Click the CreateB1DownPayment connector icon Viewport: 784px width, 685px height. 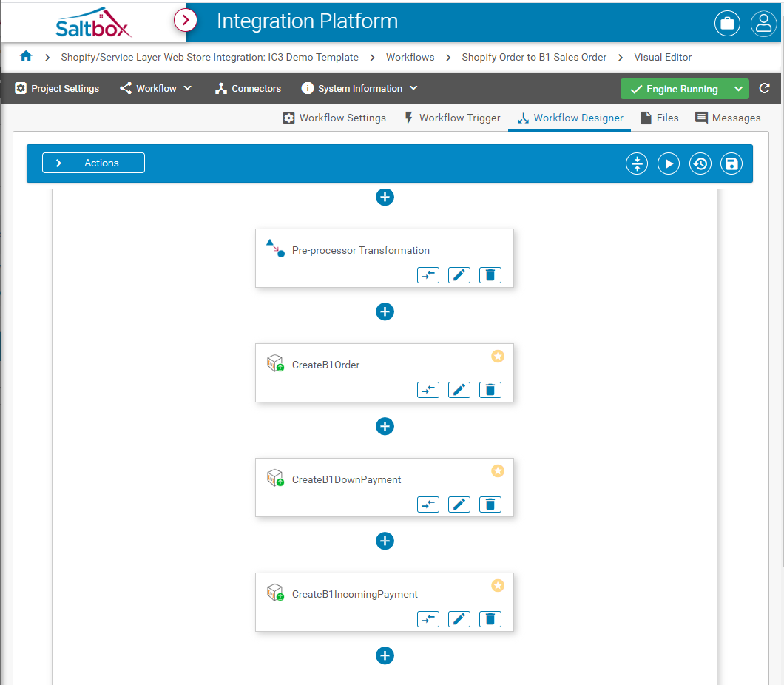[275, 477]
